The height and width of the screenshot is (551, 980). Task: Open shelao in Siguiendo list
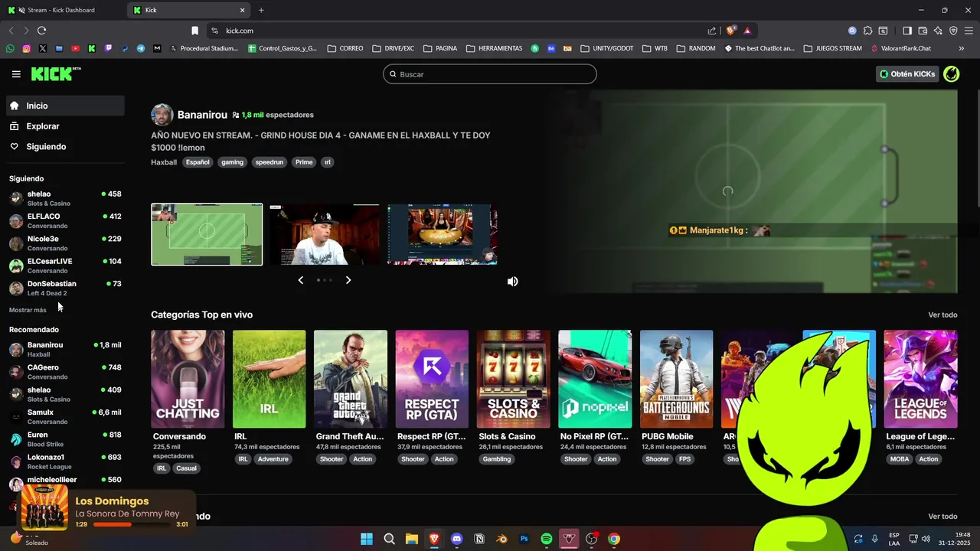click(65, 198)
